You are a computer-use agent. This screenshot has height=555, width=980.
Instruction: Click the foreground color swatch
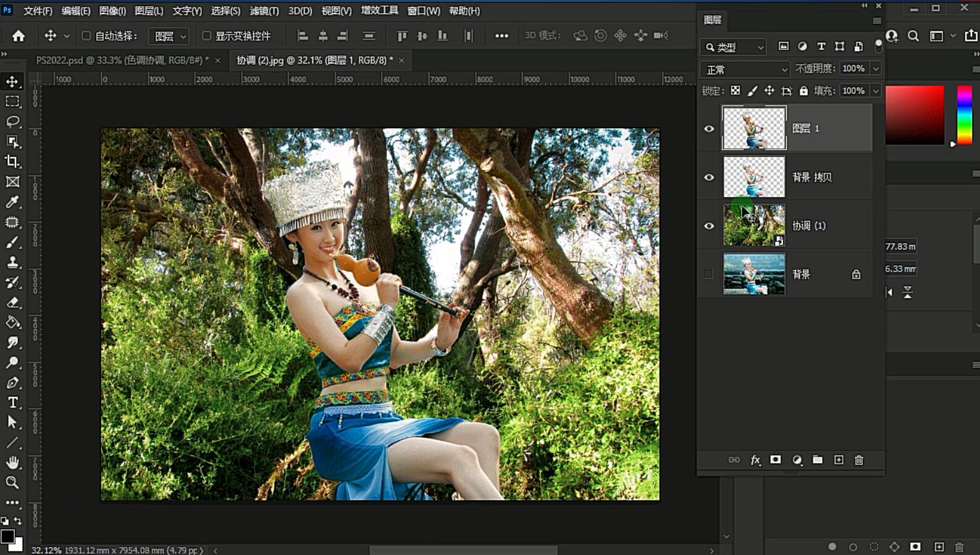tap(7, 536)
